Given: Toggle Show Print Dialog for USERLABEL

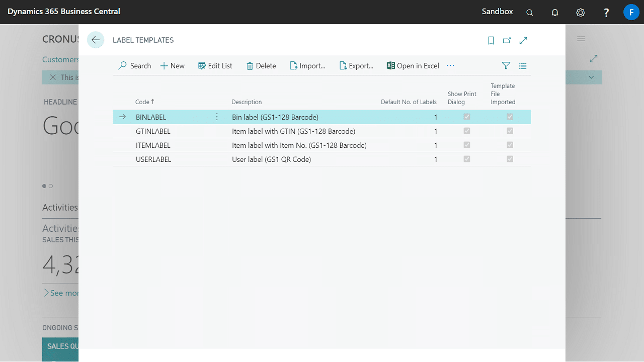Looking at the screenshot, I should (467, 159).
